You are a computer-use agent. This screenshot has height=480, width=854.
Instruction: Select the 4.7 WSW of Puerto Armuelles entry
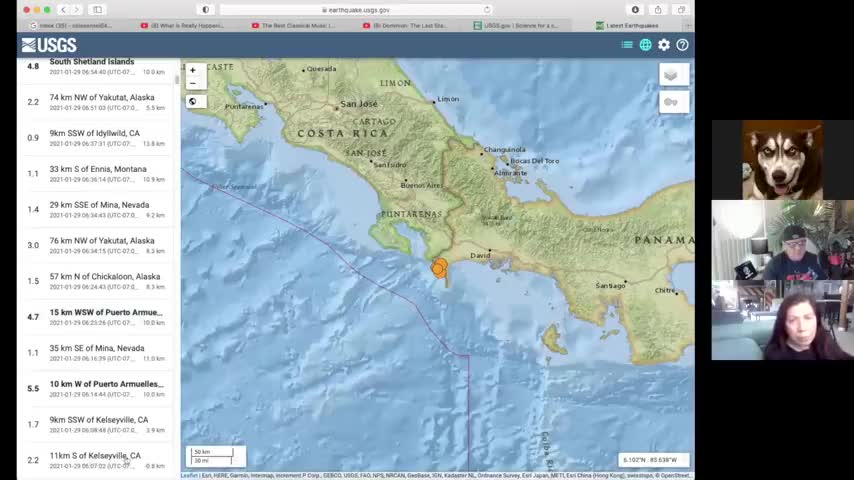(x=95, y=317)
